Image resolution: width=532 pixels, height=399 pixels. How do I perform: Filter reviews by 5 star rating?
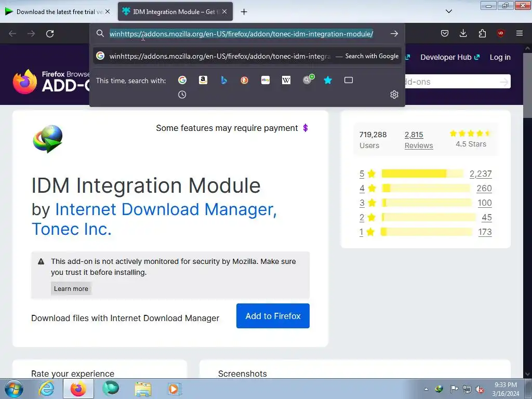(368, 174)
